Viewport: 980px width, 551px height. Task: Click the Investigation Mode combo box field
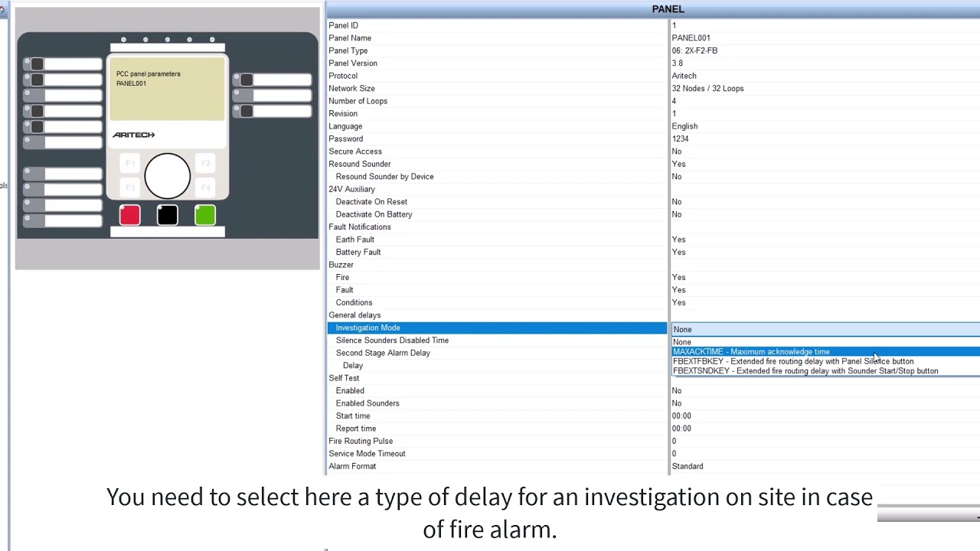click(825, 329)
